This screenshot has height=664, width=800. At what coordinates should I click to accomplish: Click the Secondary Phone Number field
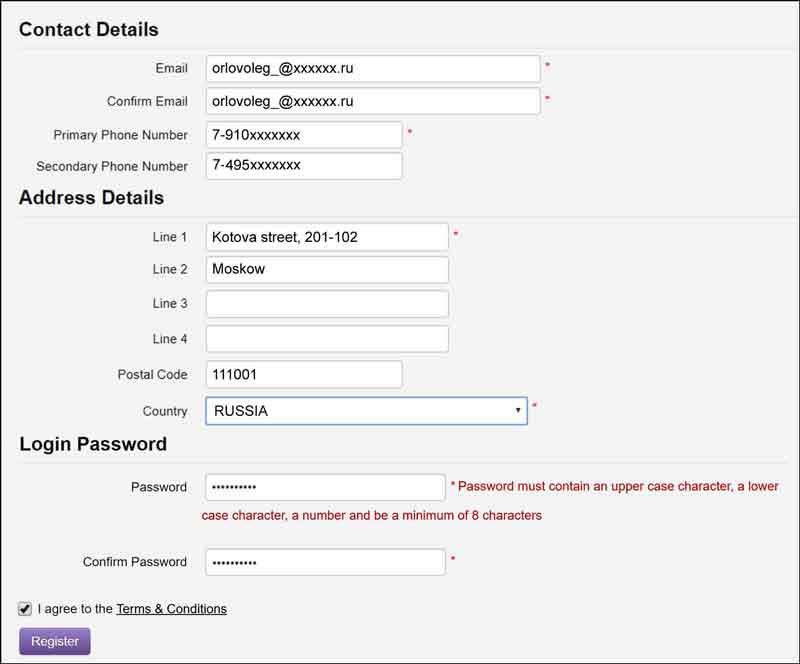(304, 166)
